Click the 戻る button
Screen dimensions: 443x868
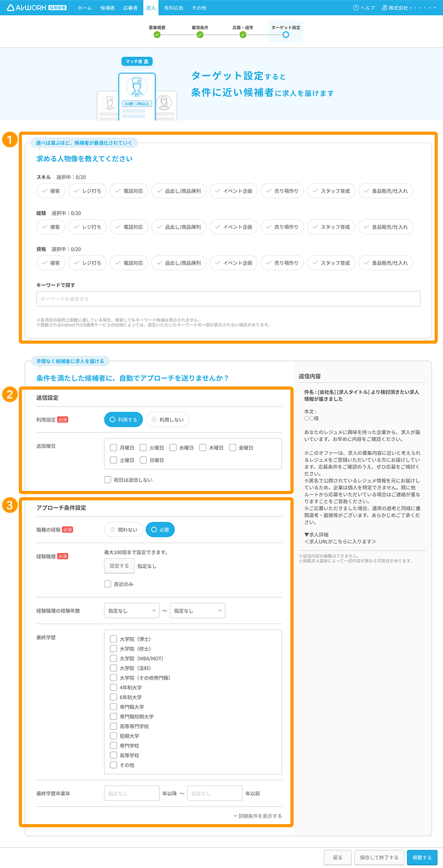(x=337, y=858)
